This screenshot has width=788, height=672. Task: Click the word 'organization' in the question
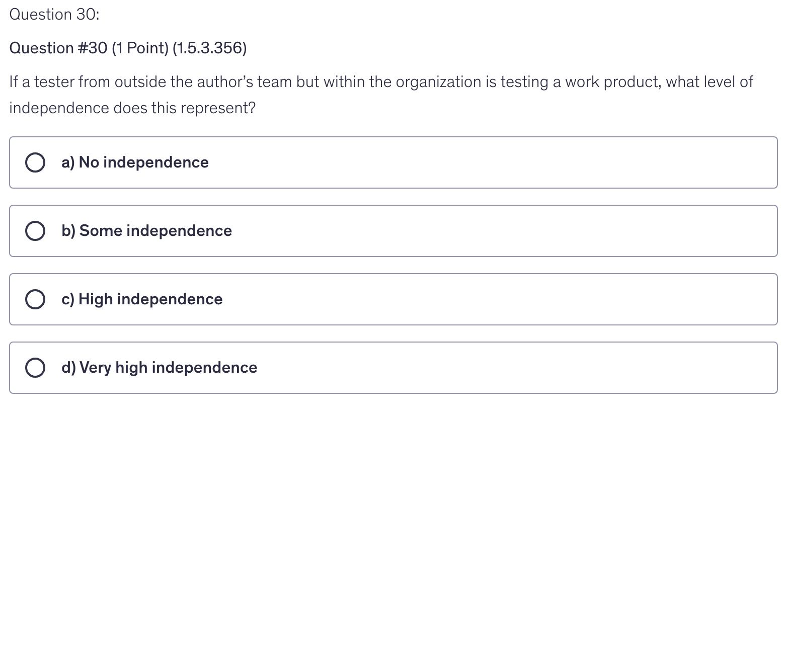[438, 82]
